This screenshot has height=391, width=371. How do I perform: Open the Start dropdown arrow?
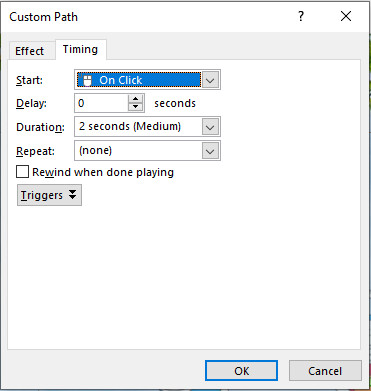pos(210,80)
